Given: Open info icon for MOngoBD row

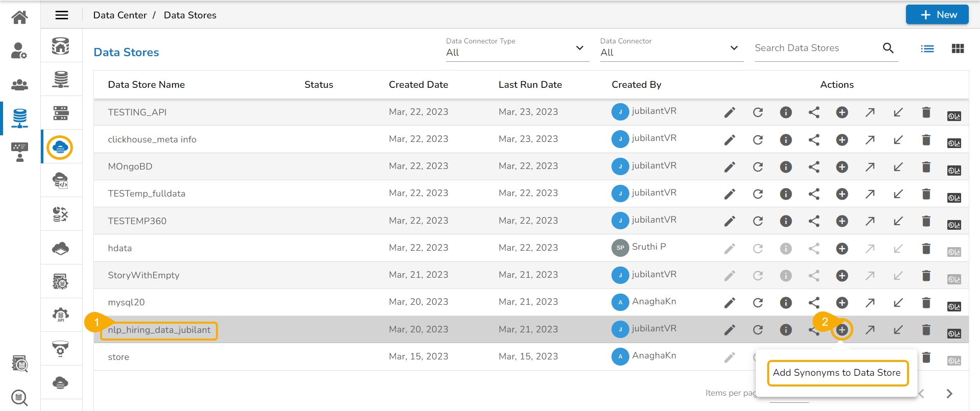Looking at the screenshot, I should tap(786, 167).
